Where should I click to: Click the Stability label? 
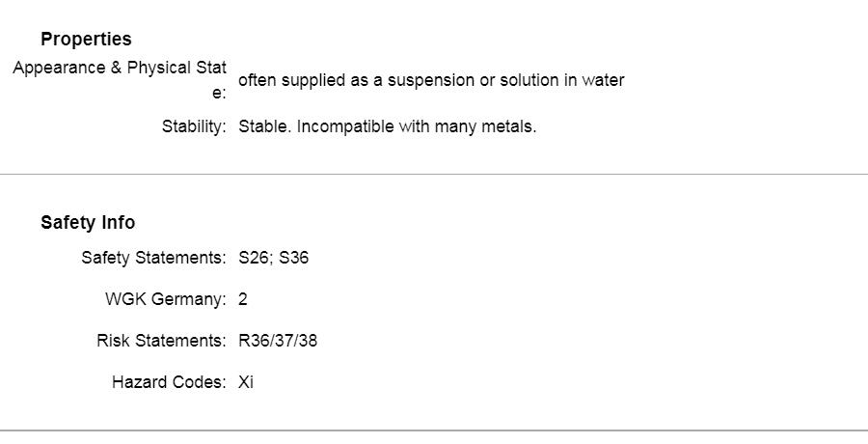click(194, 126)
